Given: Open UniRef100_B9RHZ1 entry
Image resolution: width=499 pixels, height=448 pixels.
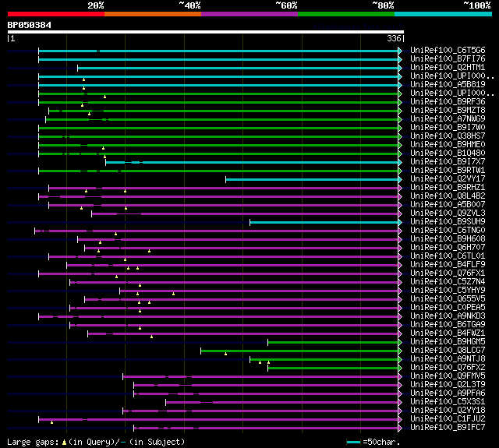Looking at the screenshot, I should 448,188.
